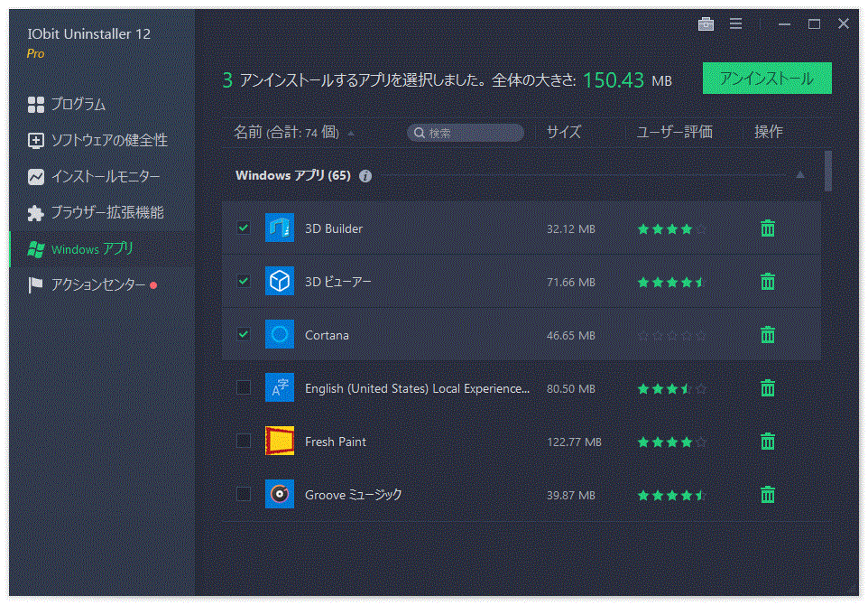Viewport: 868px width, 605px height.
Task: Check the Fresh Paint checkbox
Action: (244, 441)
